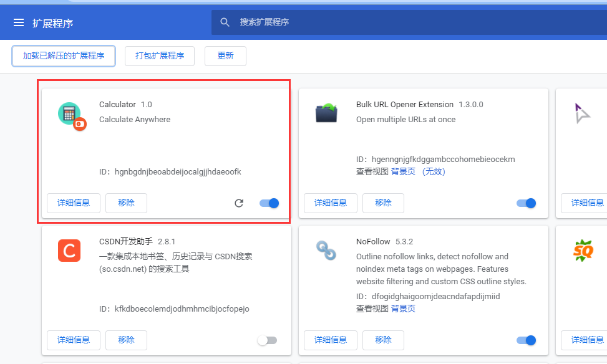Click the SQ extension icon

[x=583, y=251]
